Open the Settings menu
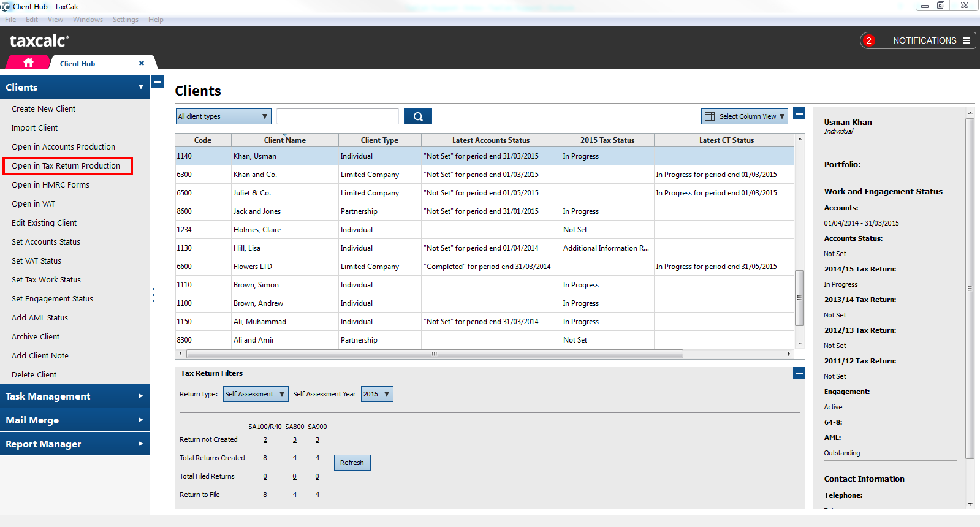Viewport: 980px width, 527px height. pyautogui.click(x=125, y=20)
